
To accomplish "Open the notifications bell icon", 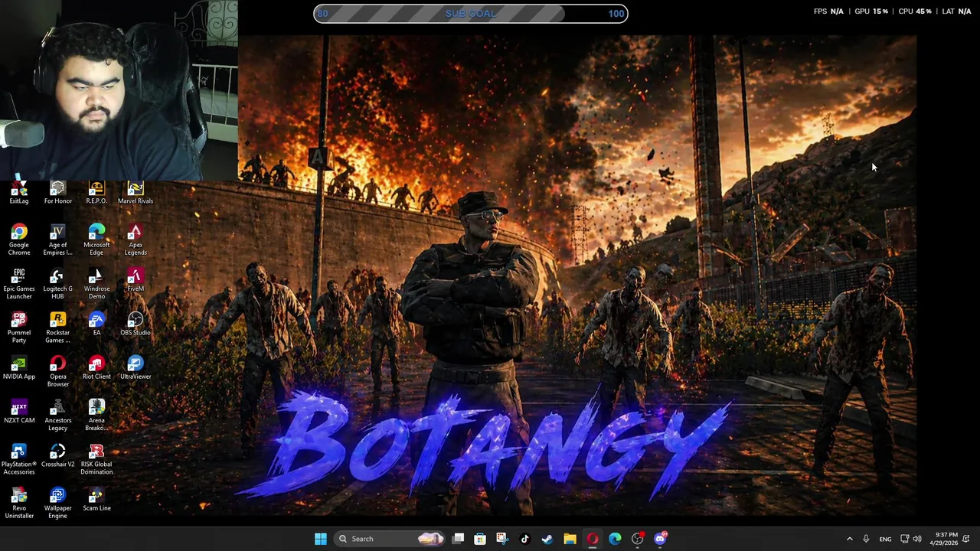I will point(966,539).
